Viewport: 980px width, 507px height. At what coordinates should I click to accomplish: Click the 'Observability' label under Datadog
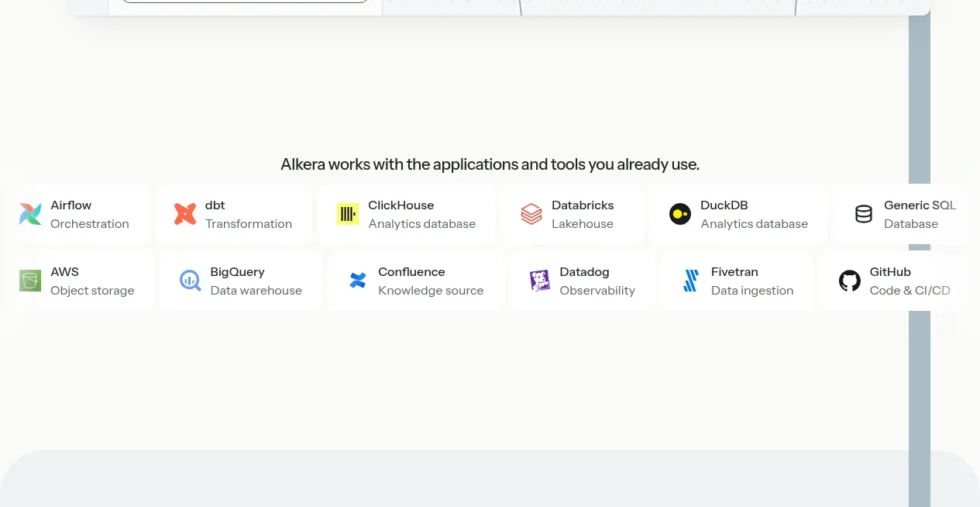coord(597,291)
